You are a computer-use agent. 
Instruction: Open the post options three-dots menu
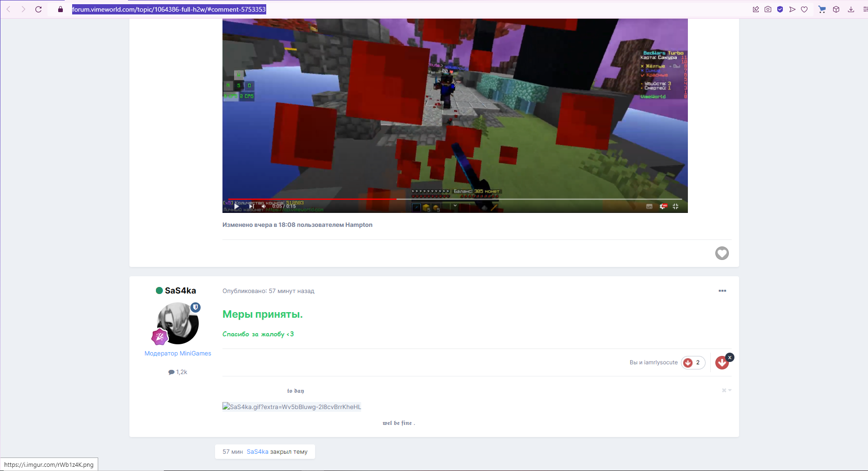pyautogui.click(x=722, y=291)
